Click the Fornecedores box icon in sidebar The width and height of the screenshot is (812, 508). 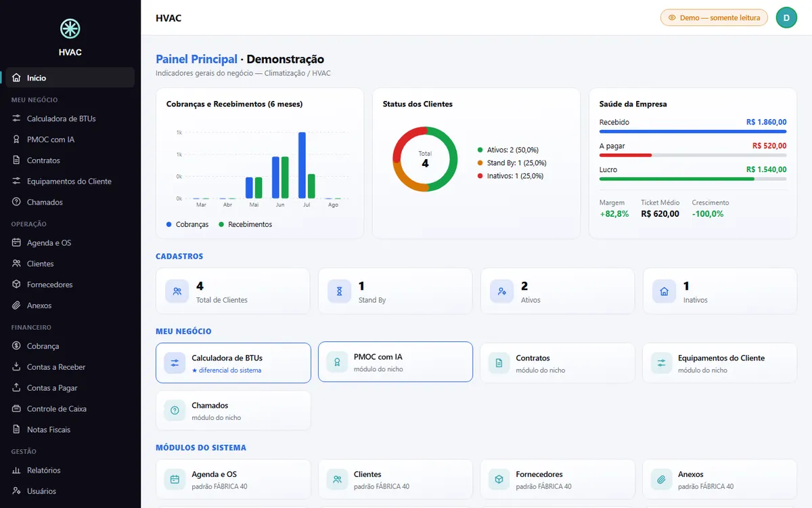tap(16, 284)
